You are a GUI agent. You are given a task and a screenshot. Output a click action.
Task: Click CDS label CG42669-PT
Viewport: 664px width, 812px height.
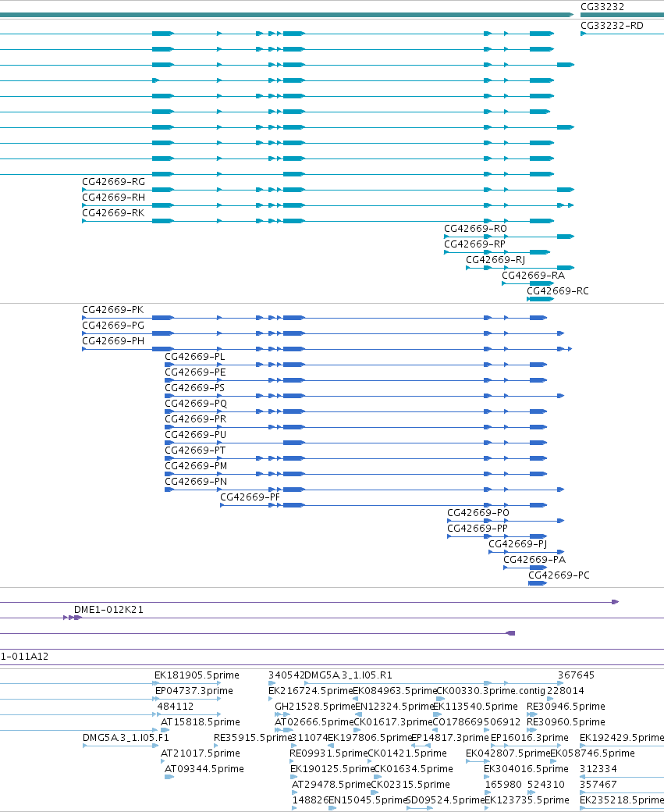(x=195, y=450)
